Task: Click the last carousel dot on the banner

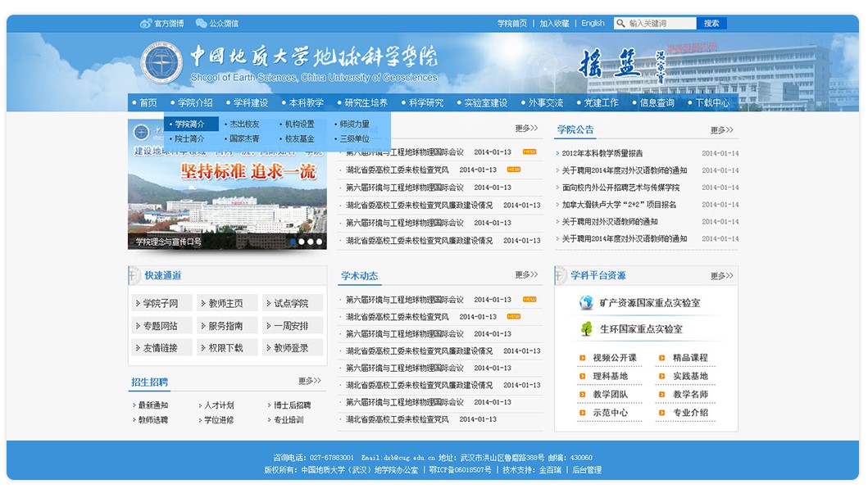Action: [320, 242]
